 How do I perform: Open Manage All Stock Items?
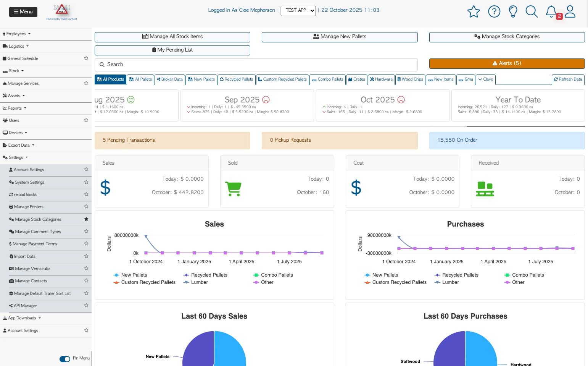pyautogui.click(x=172, y=37)
